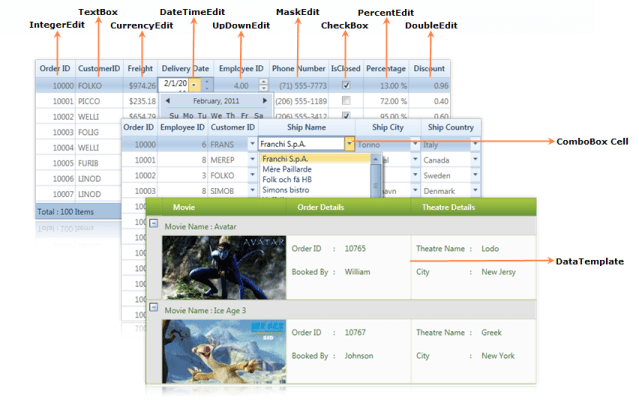Screen dimensions: 639x412
Task: Open the Torino Ship City dropdown arrow
Action: (415, 143)
